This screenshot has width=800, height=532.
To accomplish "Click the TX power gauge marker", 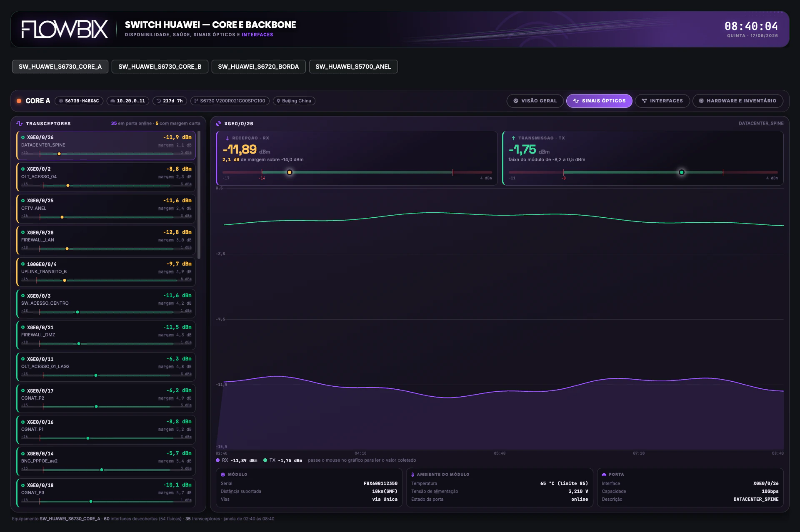I will coord(682,172).
